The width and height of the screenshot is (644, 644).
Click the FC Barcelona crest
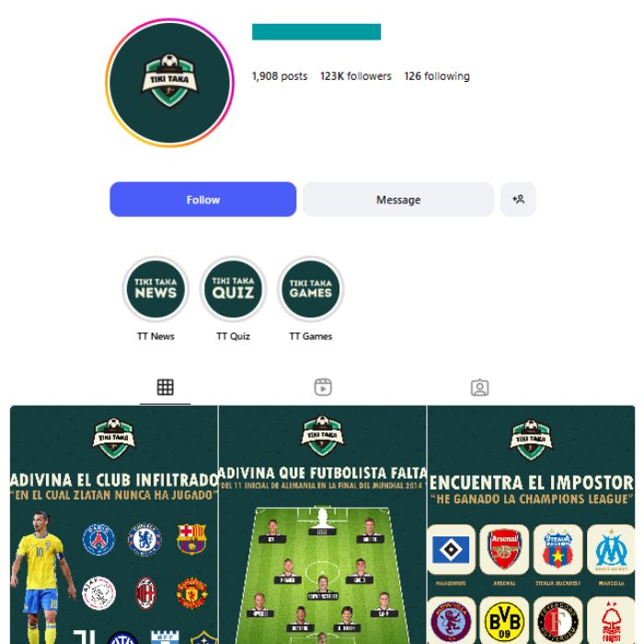click(x=191, y=539)
